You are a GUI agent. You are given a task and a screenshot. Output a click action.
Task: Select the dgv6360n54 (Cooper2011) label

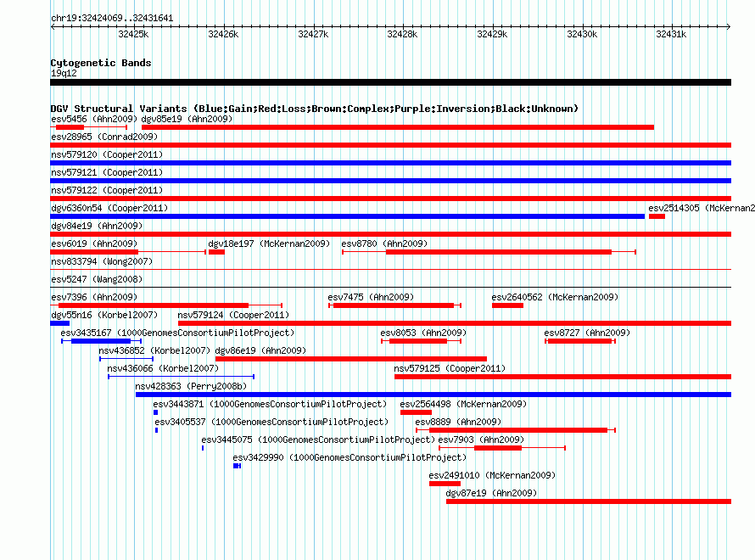[x=109, y=208]
